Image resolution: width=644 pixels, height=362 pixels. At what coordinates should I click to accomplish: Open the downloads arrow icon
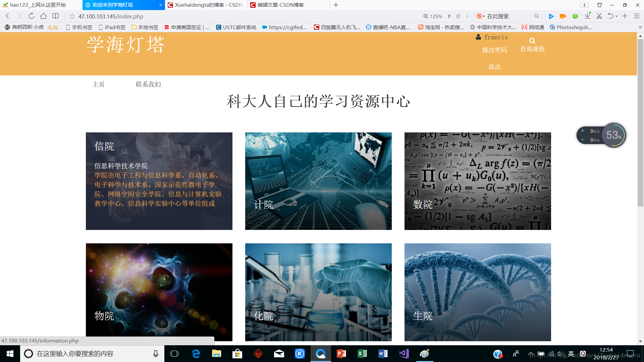[587, 16]
